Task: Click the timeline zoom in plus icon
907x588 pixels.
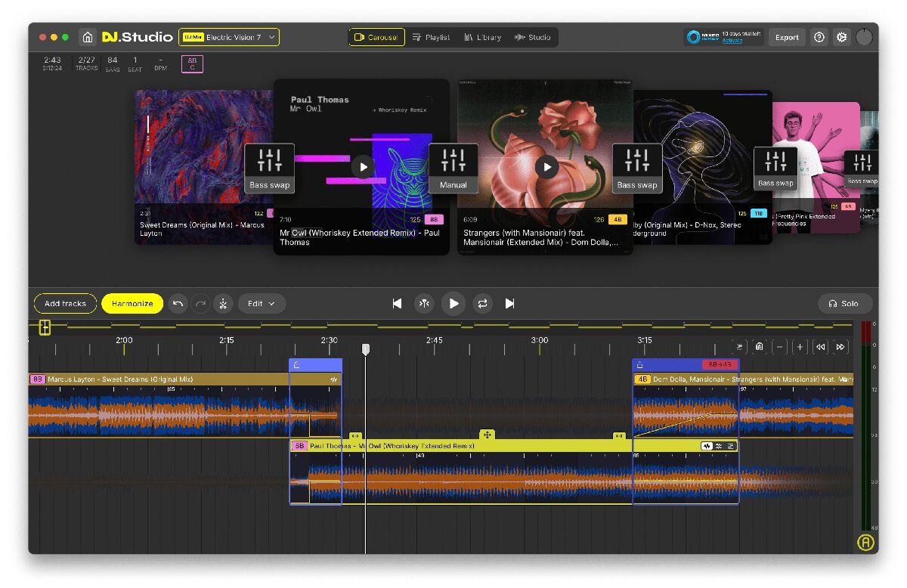Action: [800, 347]
